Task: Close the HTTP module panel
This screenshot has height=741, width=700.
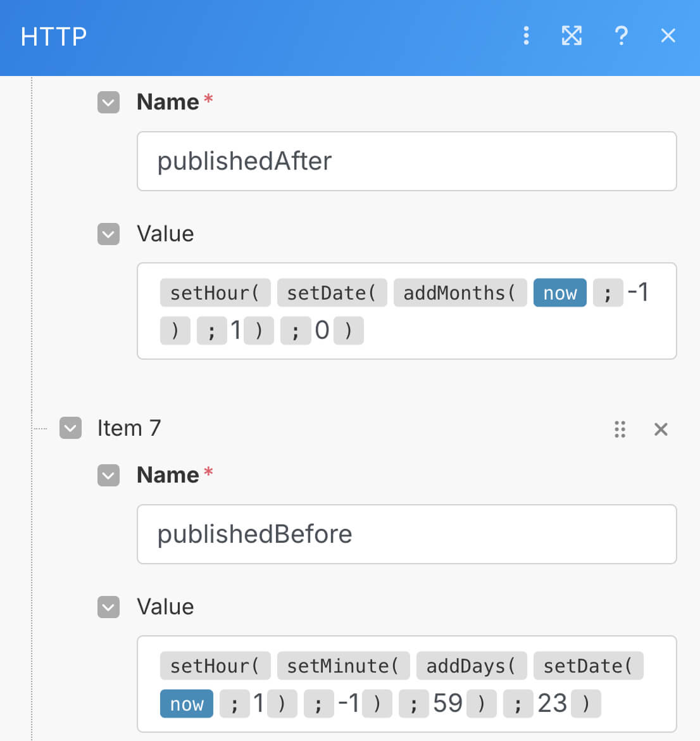Action: 668,35
